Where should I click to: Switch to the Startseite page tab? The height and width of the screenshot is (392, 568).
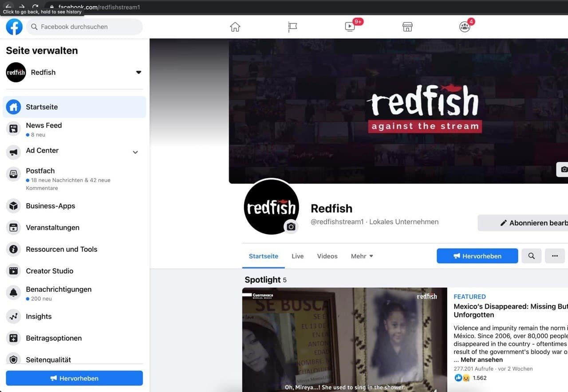point(264,256)
